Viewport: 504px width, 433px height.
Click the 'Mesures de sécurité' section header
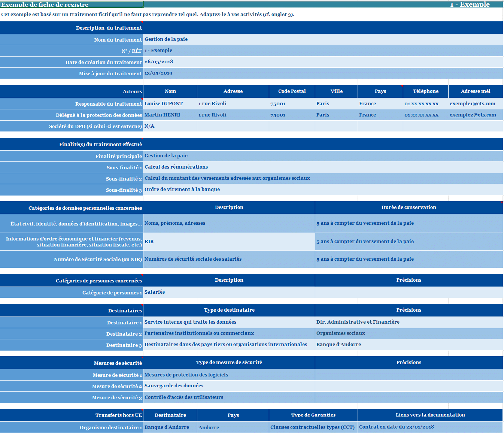[x=72, y=363]
